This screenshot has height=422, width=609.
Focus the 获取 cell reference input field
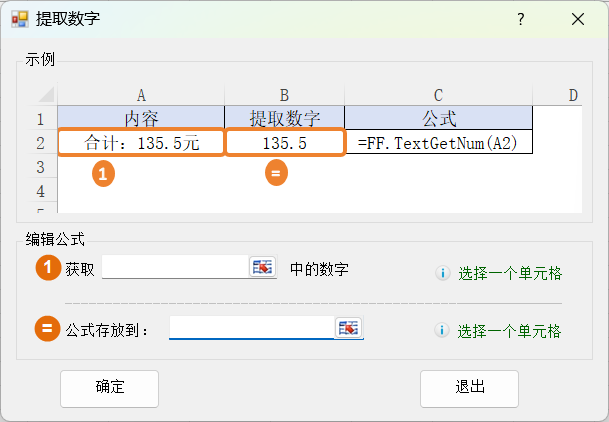(x=174, y=267)
